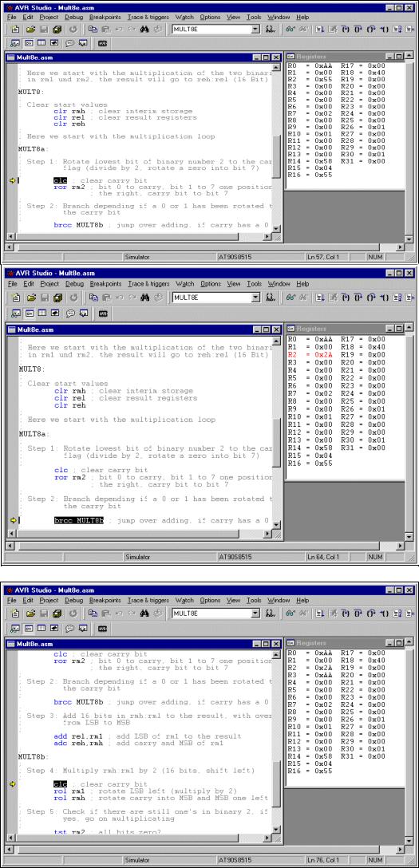Viewport: 419px width, 868px height.
Task: Click Registers view icon in top window's second toolbar
Action: tap(30, 42)
